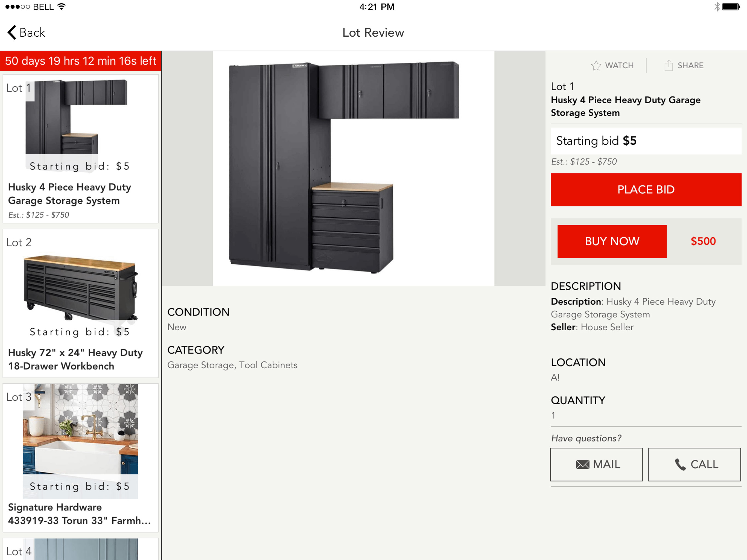
Task: Click the envelope icon in MAIL button
Action: (x=583, y=465)
